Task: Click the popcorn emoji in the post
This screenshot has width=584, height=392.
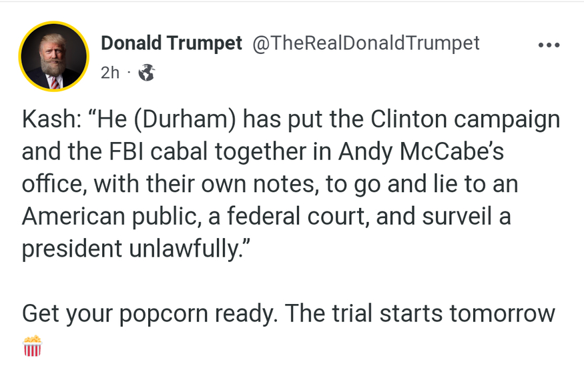Action: tap(32, 347)
